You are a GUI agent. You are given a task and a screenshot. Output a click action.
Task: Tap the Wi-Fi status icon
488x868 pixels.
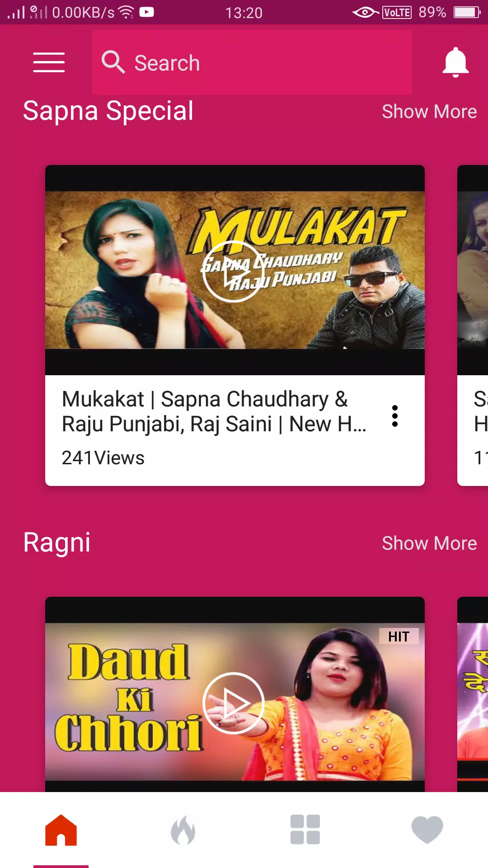pyautogui.click(x=126, y=12)
